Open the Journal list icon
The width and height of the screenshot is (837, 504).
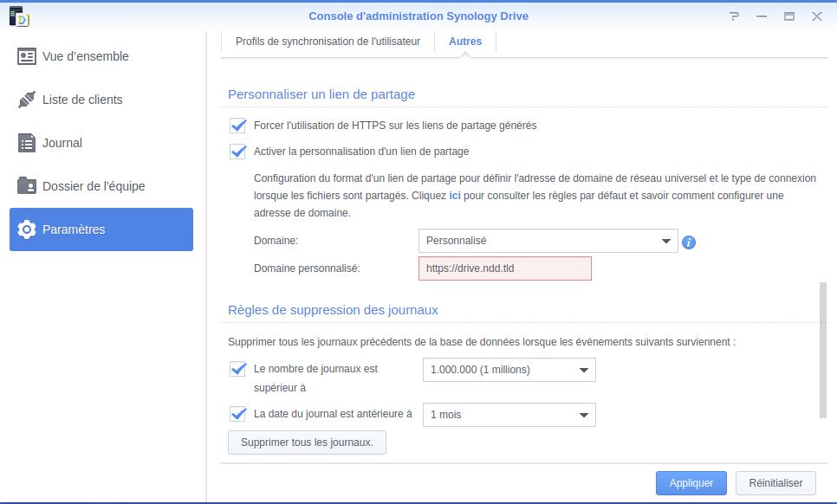click(x=27, y=143)
